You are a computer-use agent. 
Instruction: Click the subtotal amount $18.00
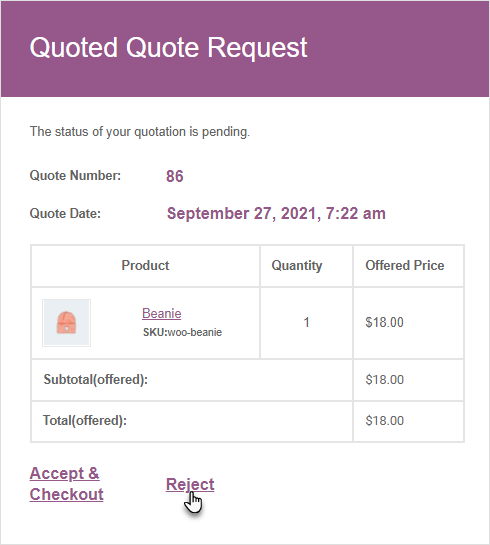(384, 380)
